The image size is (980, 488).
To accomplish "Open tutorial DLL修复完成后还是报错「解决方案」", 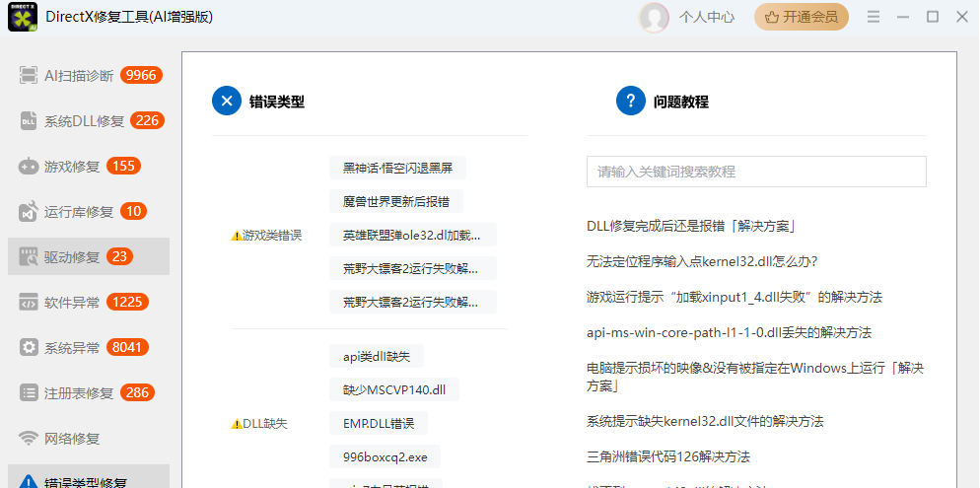I will point(691,226).
